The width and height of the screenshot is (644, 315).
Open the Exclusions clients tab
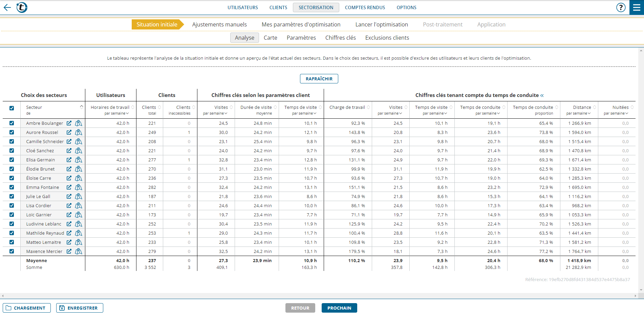[x=387, y=38]
